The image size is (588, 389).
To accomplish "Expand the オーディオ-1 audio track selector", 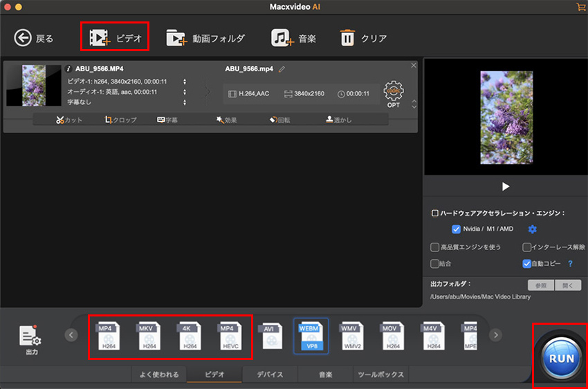I will tap(185, 92).
